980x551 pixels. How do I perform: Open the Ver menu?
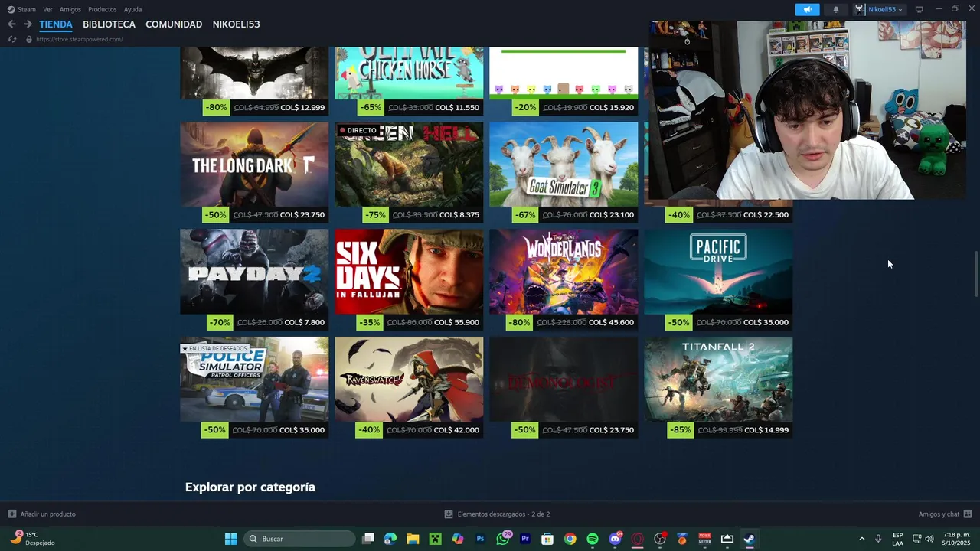coord(47,9)
